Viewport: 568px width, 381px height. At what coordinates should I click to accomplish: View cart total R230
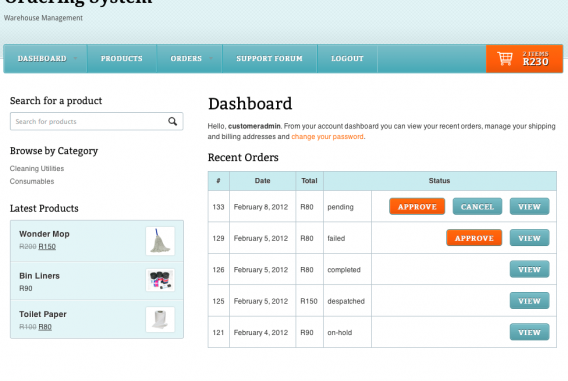[535, 62]
